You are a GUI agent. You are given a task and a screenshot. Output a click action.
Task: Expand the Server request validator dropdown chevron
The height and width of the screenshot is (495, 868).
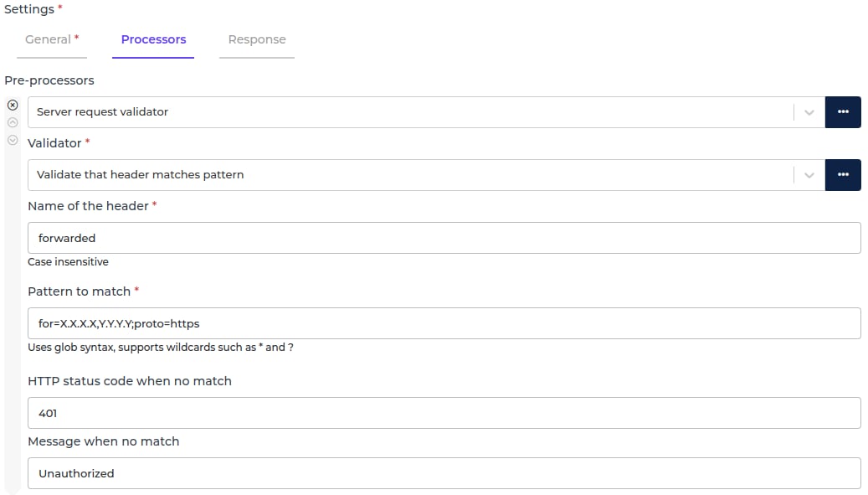(809, 112)
